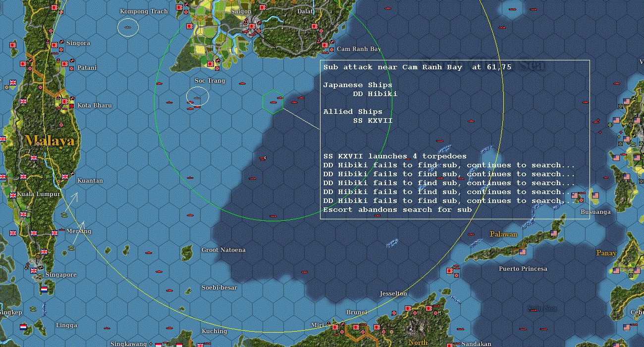Image resolution: width=644 pixels, height=347 pixels.
Task: Click 'Sub attack near Cam Ranh Bay' heading
Action: [x=417, y=67]
